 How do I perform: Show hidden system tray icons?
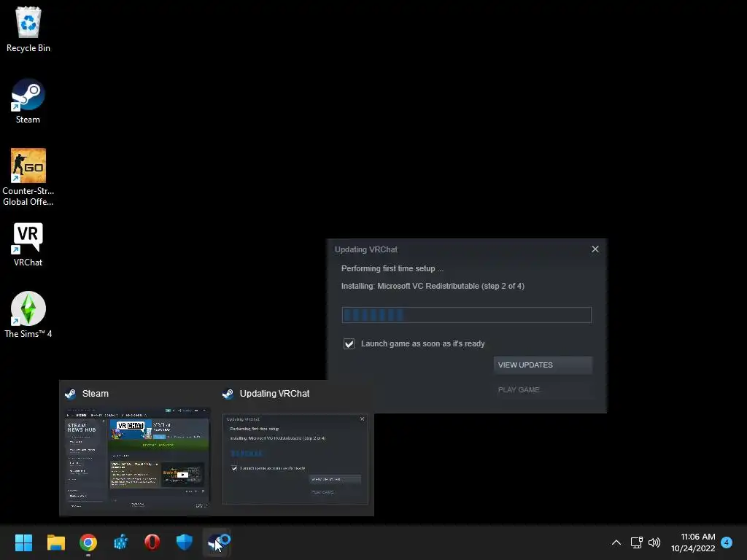tap(616, 542)
